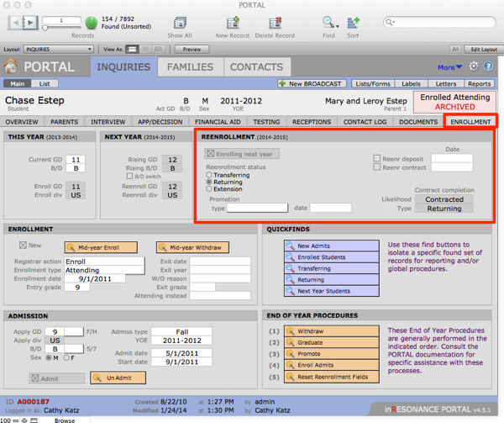Open the Layout INQUIRIES dropdown
Viewport: 504px width, 423px height.
tap(60, 50)
